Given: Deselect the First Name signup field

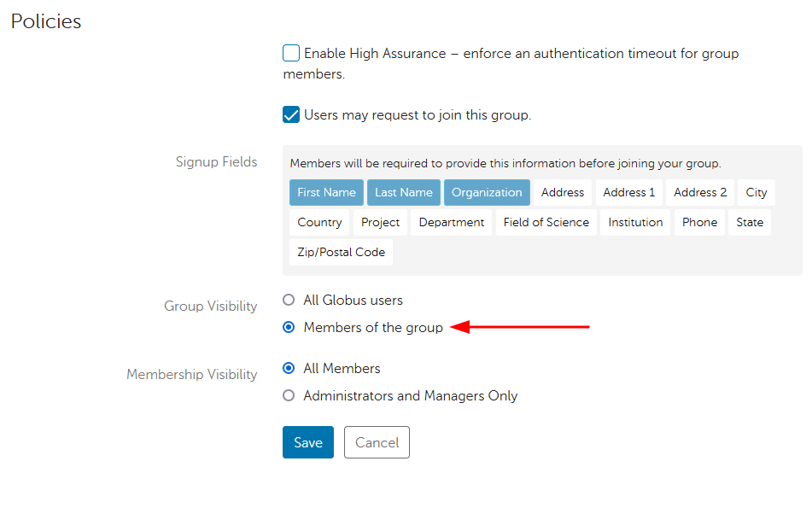Looking at the screenshot, I should coord(326,193).
